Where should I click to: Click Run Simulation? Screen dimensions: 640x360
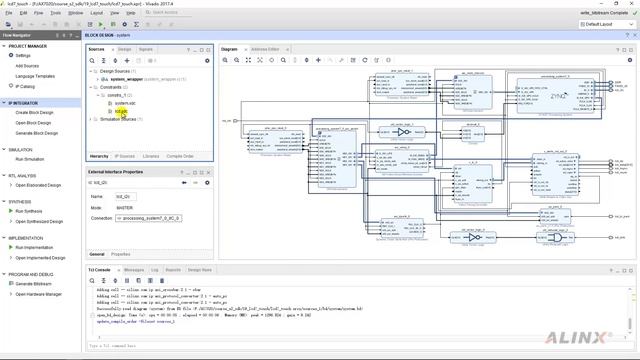tap(30, 159)
